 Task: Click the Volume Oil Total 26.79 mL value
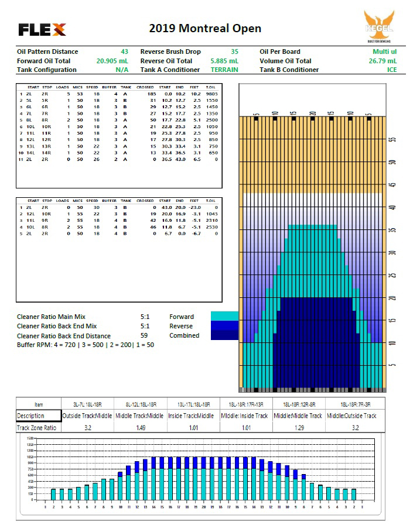pos(383,61)
